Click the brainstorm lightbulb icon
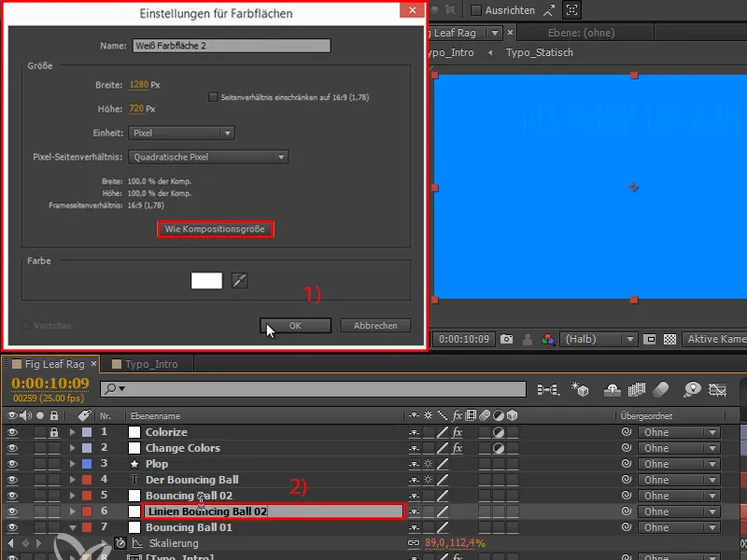 [x=692, y=389]
